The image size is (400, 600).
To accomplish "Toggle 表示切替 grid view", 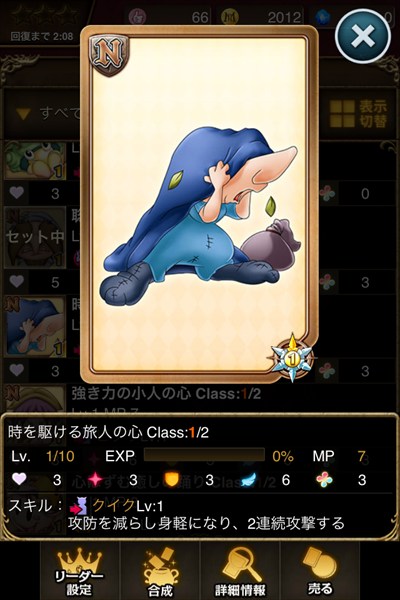I will tap(359, 114).
